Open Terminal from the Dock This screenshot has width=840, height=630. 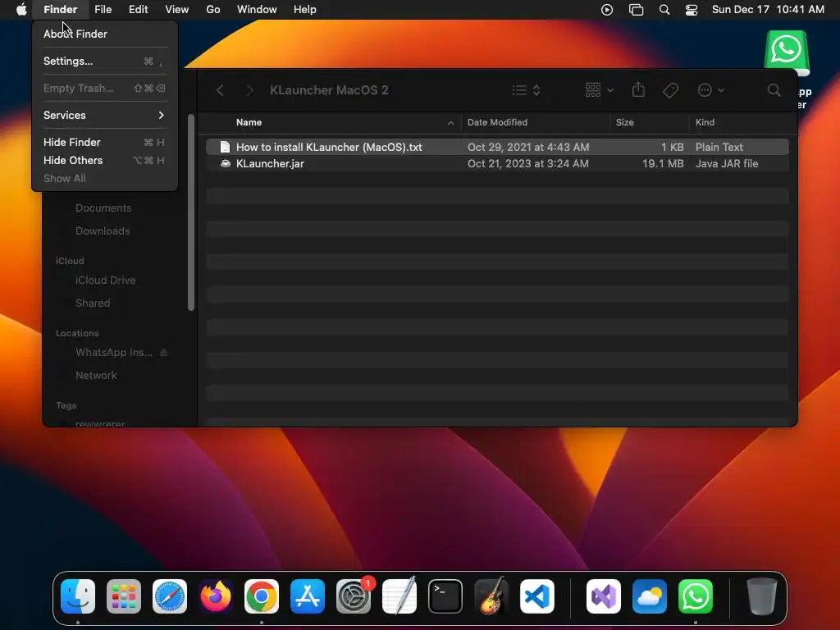(x=445, y=596)
